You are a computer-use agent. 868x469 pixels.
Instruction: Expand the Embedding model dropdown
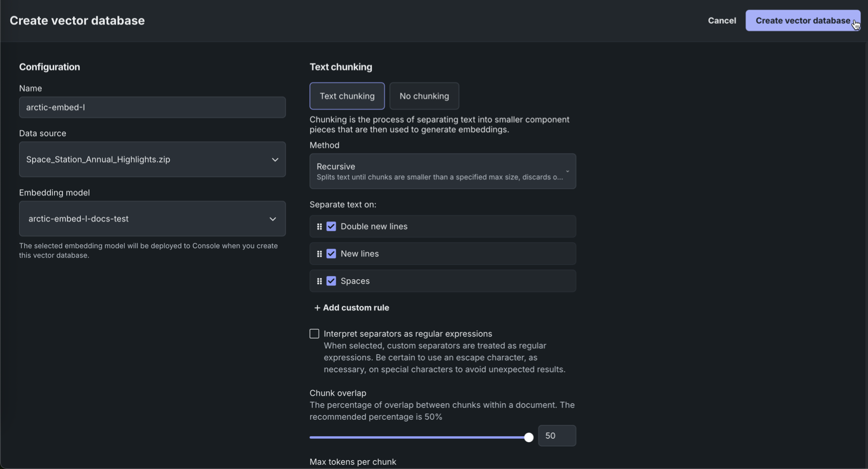click(x=152, y=219)
